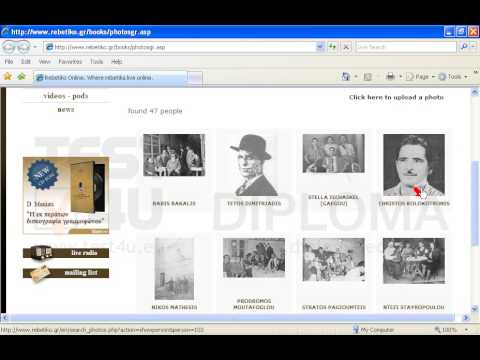This screenshot has width=480, height=360.
Task: Click the My Computer zone status icon
Action: pos(356,330)
